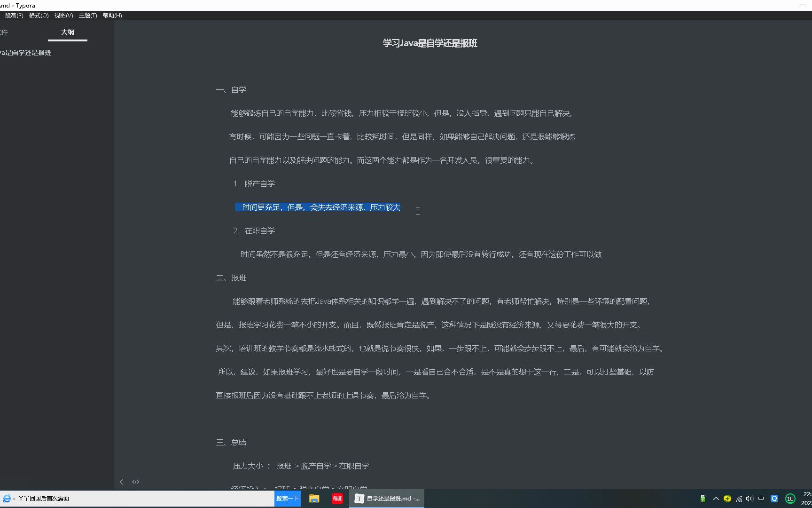The height and width of the screenshot is (508, 812).
Task: Click the document title 学习Java是自学还是报班
Action: point(430,43)
